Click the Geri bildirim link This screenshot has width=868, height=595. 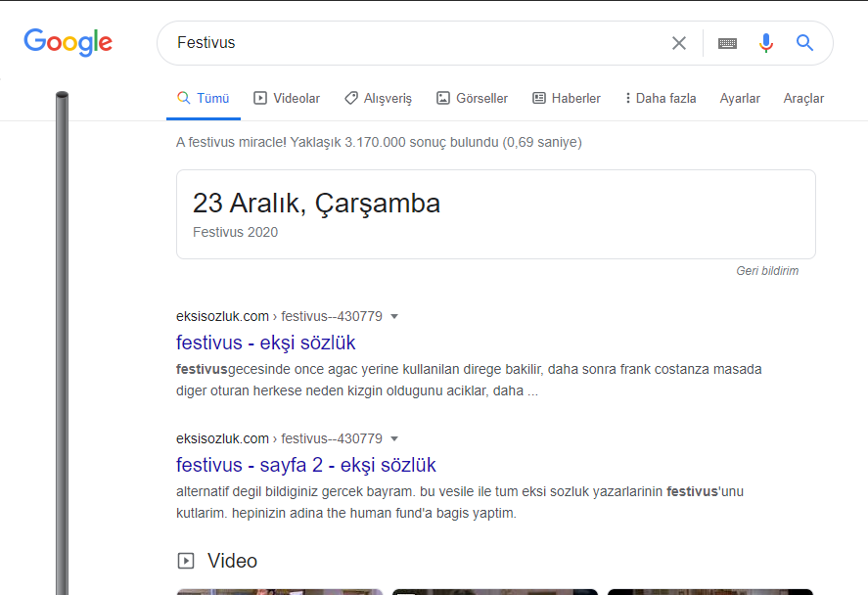click(768, 271)
